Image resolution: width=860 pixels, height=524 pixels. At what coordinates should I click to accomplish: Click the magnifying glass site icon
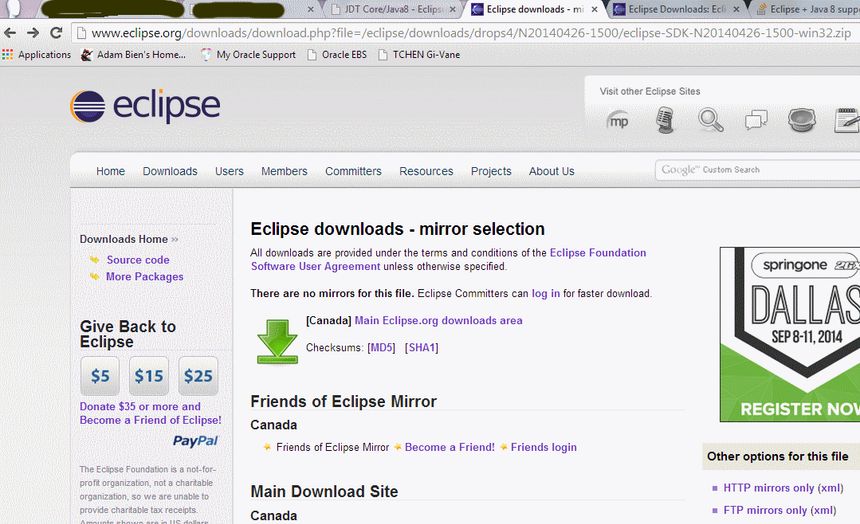point(711,121)
